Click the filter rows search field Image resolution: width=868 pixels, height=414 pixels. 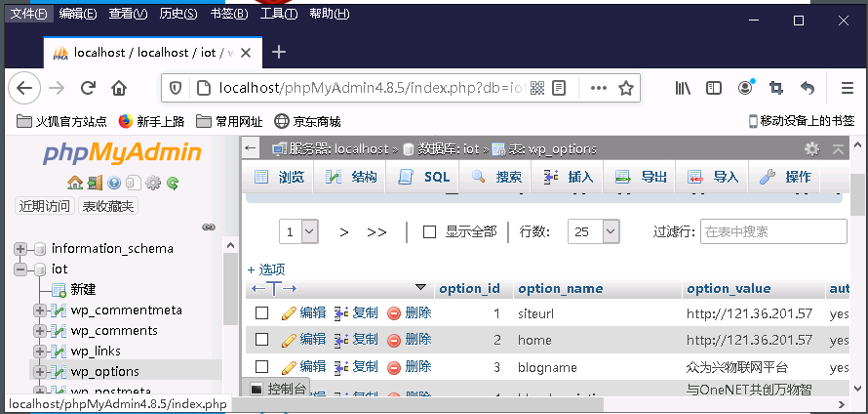click(x=773, y=231)
